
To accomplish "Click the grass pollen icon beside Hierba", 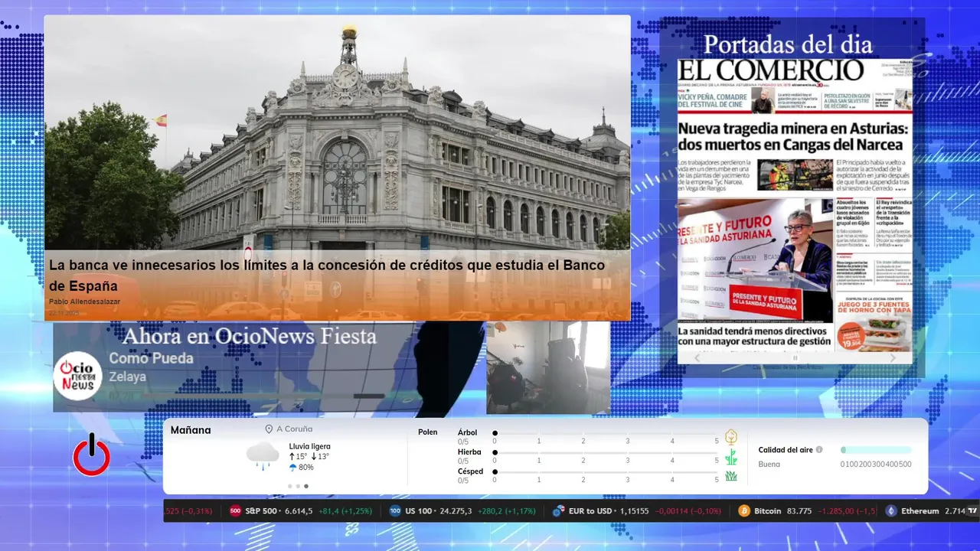I will coord(731,457).
